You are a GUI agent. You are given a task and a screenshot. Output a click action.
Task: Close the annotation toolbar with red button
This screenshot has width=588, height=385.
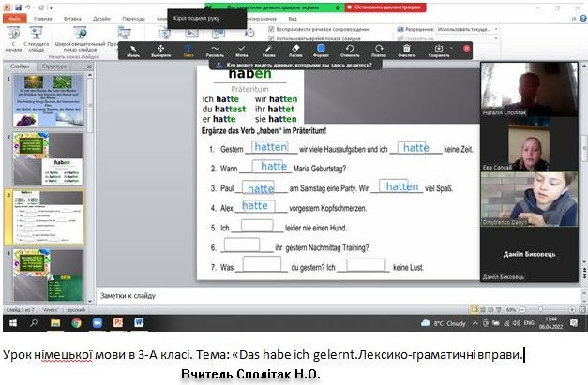pyautogui.click(x=466, y=48)
